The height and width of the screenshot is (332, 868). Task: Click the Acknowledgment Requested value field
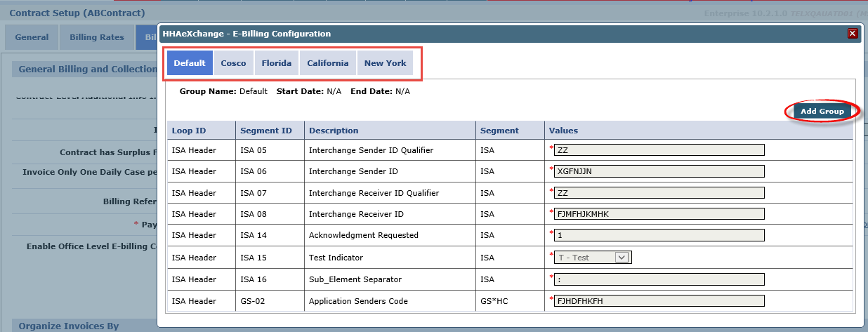point(658,236)
